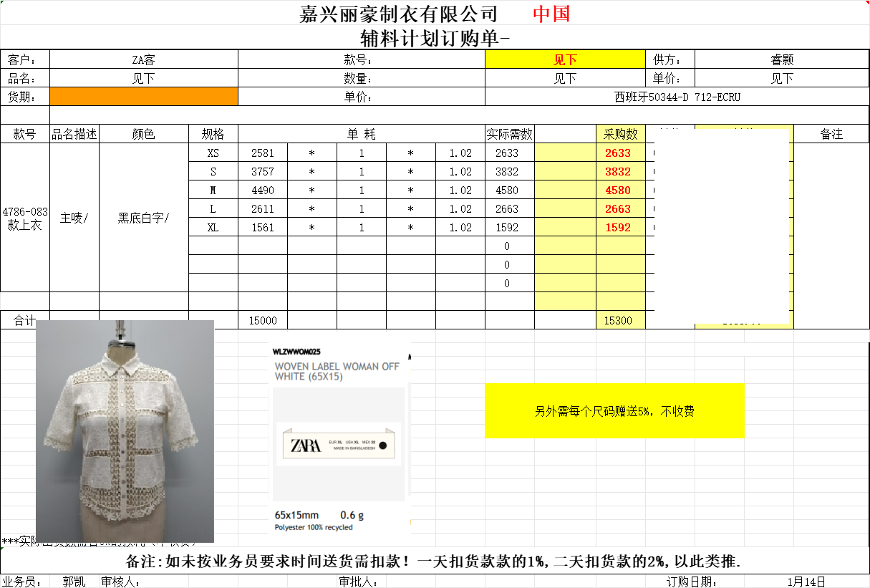Select the supplier cell 睿颢
870x588 pixels.
click(x=782, y=60)
